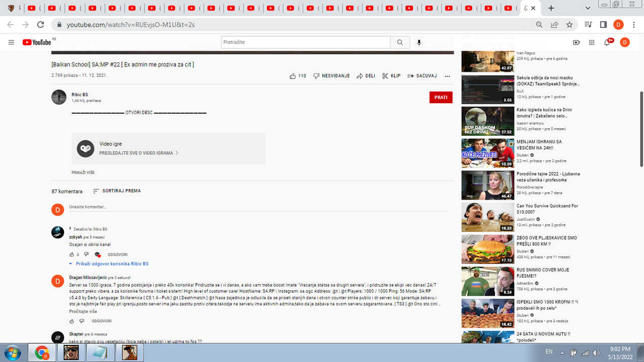
Task: Open the YouTube hamburger guide menu
Action: coord(11,43)
